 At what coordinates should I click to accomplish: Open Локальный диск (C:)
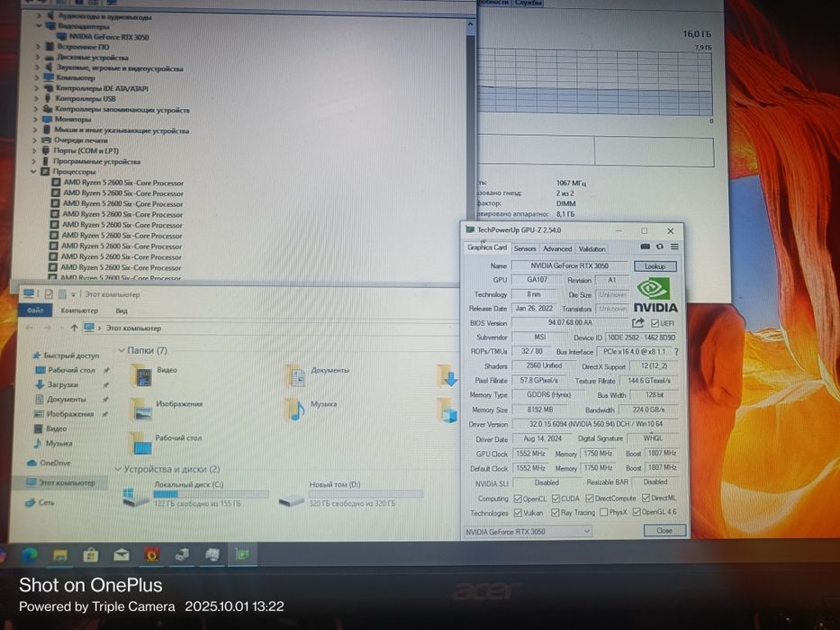(x=195, y=493)
